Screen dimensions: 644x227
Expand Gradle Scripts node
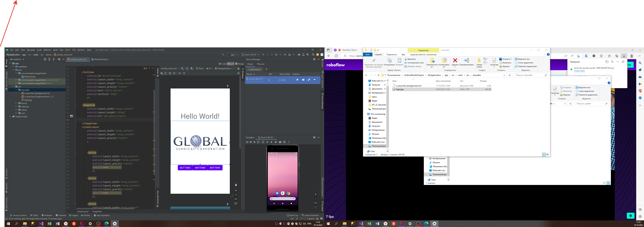point(10,117)
